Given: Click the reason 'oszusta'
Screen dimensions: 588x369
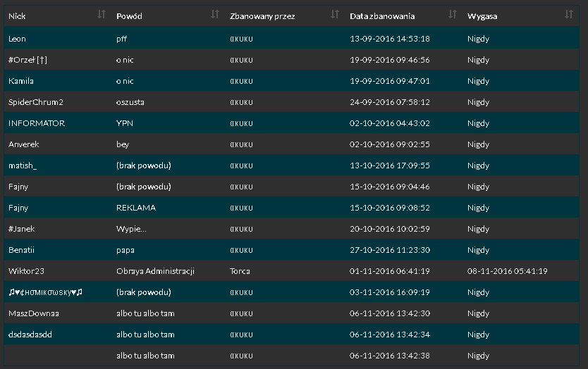Looking at the screenshot, I should tap(130, 102).
